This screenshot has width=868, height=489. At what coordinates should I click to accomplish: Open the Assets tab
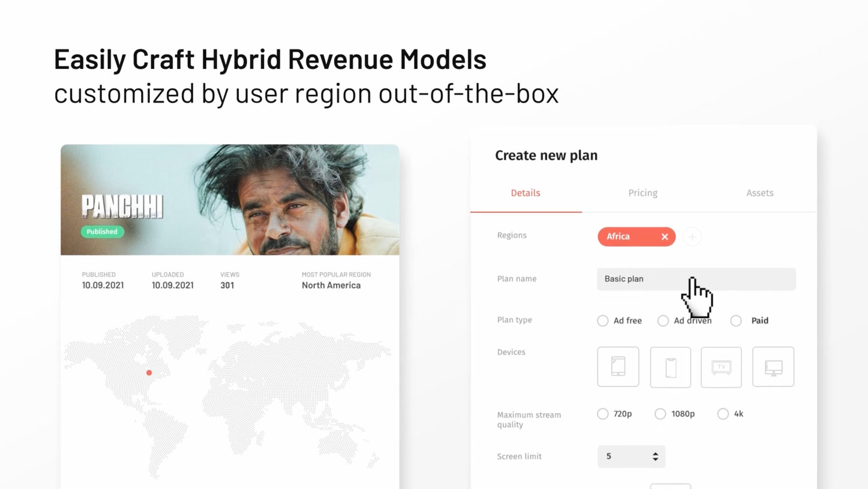click(759, 193)
